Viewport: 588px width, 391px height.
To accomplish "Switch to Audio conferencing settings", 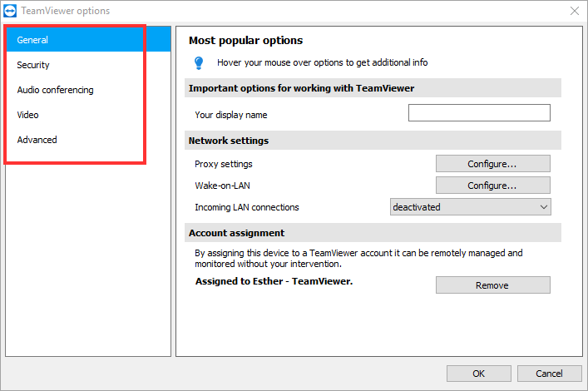I will pos(55,90).
